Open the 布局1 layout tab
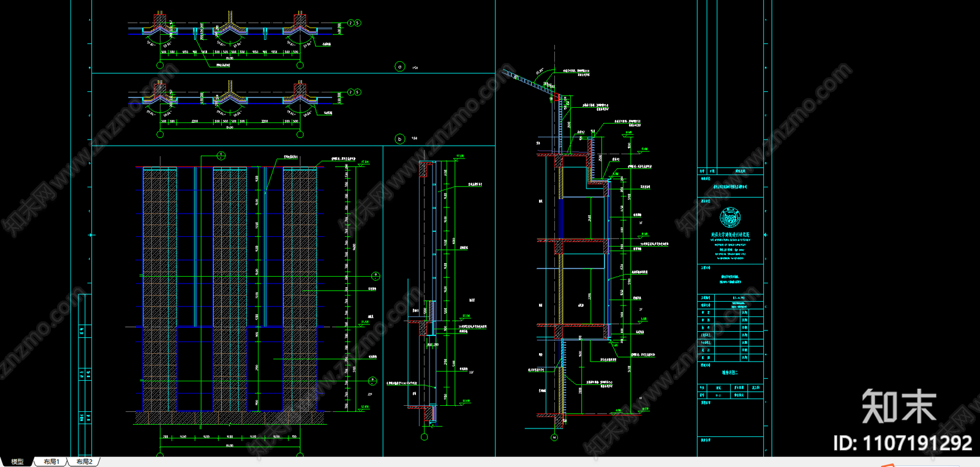The height and width of the screenshot is (467, 980). click(x=51, y=461)
